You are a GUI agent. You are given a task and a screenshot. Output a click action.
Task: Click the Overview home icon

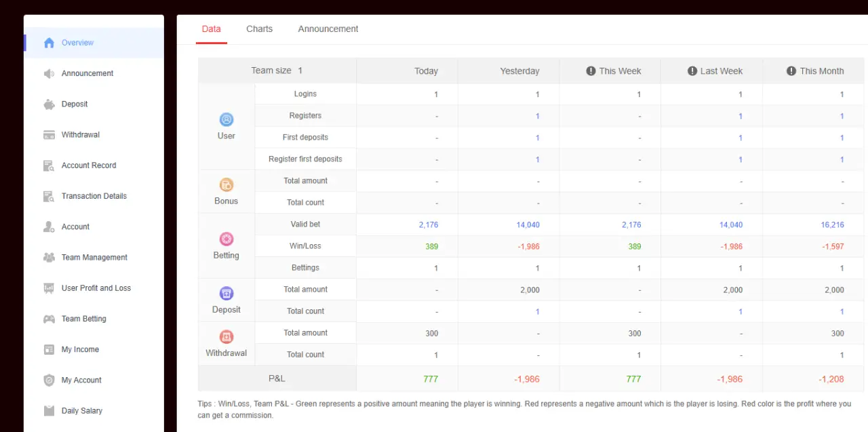(x=49, y=43)
